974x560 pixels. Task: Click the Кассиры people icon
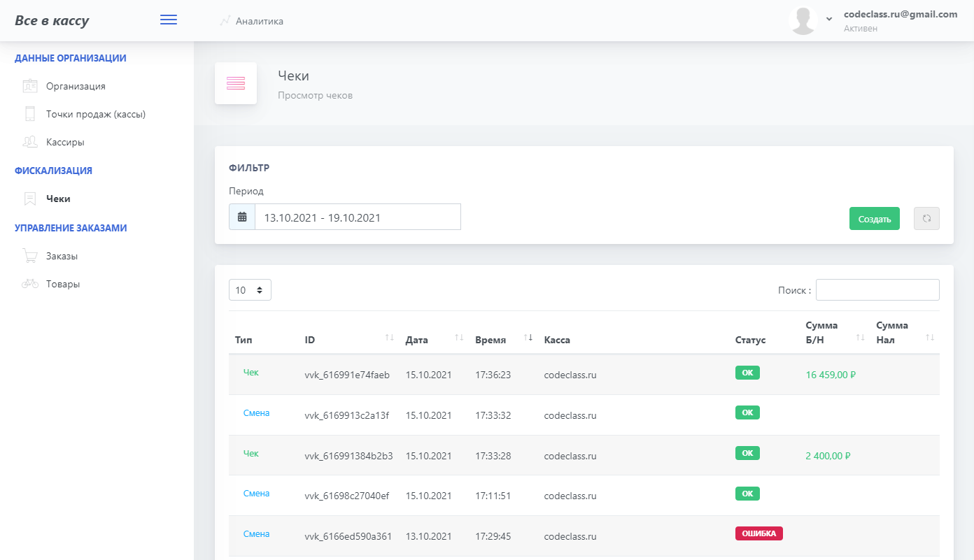pos(30,142)
